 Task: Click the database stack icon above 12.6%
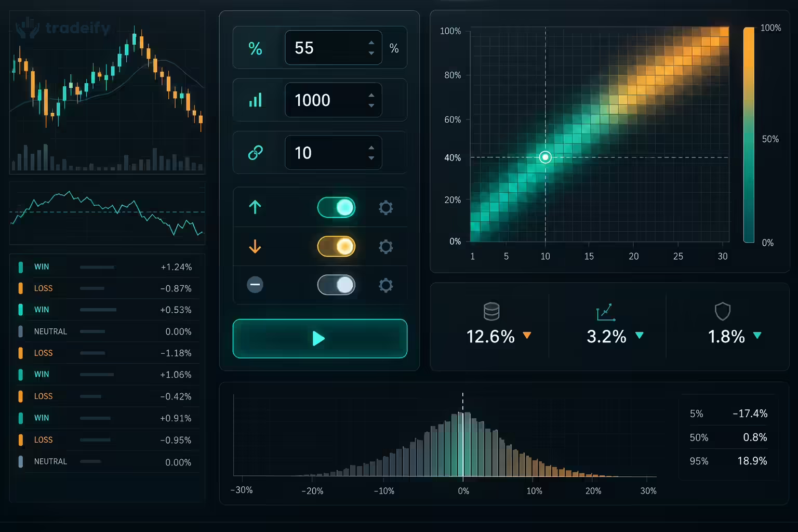491,311
